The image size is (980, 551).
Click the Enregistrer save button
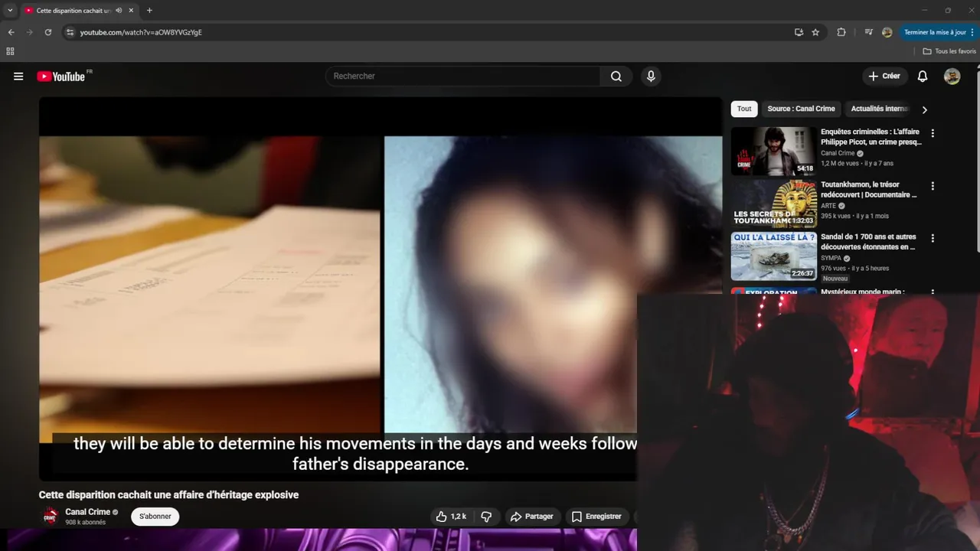pyautogui.click(x=596, y=517)
